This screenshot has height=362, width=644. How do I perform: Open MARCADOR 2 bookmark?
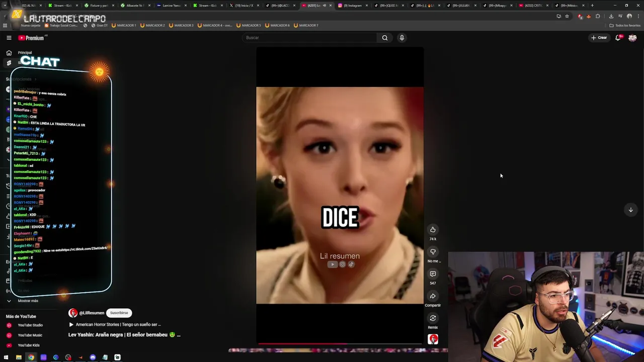pos(152,25)
